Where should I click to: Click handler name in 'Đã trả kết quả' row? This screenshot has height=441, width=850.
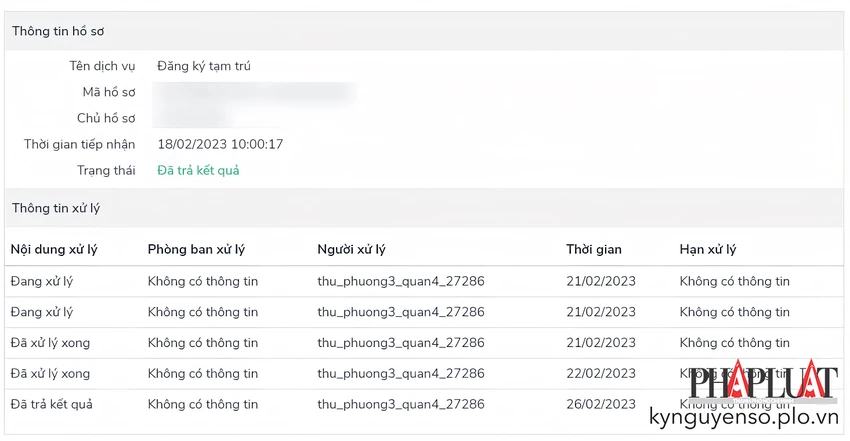(401, 404)
